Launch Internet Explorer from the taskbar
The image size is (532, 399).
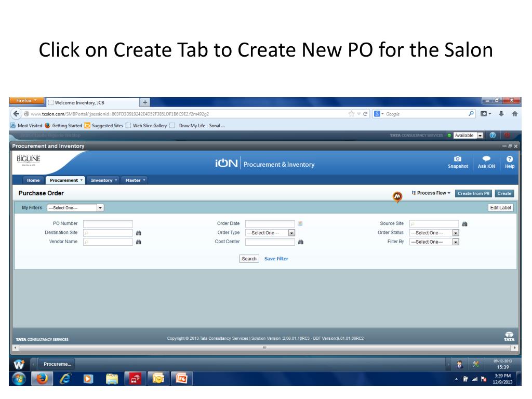click(x=65, y=379)
